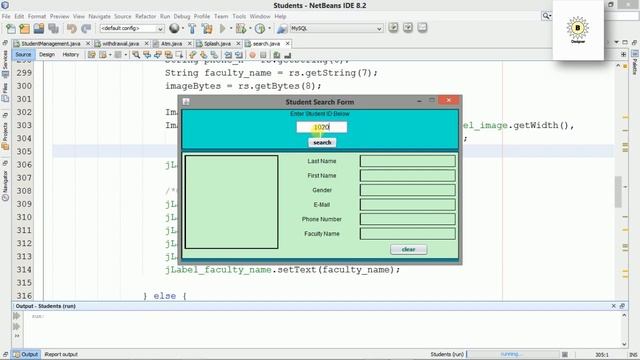
Task: Click the clear button in Student Search Form
Action: [409, 249]
